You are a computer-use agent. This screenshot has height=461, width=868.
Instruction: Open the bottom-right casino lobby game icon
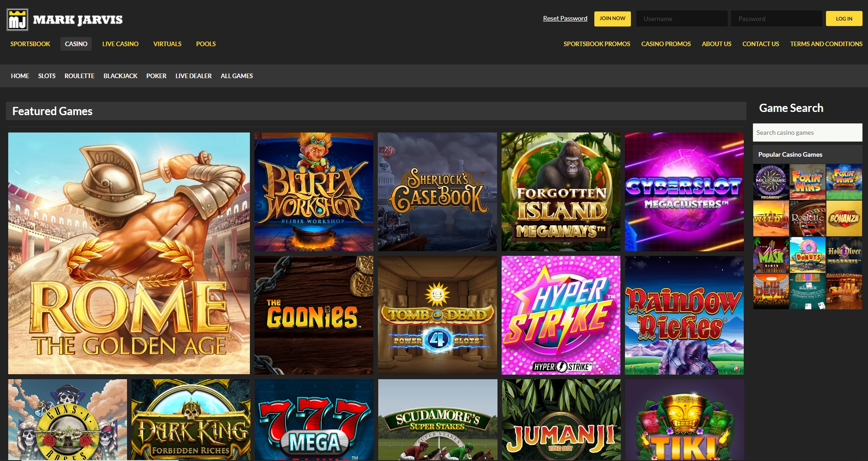coord(844,291)
